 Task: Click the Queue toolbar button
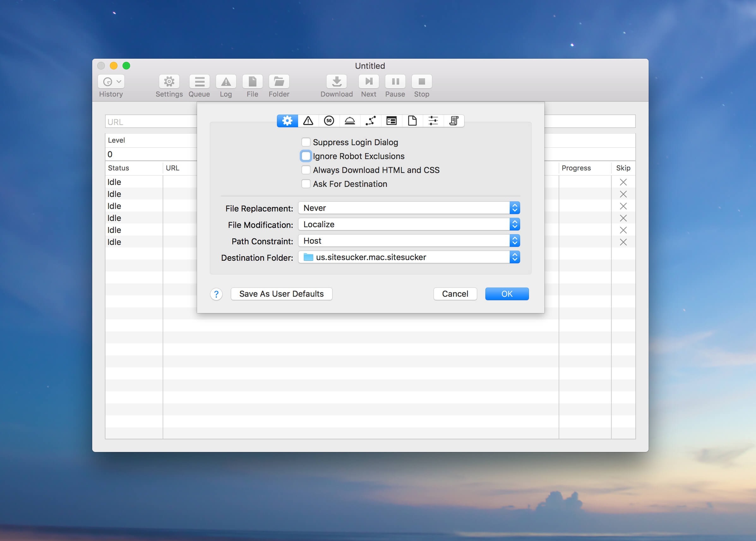(x=199, y=82)
